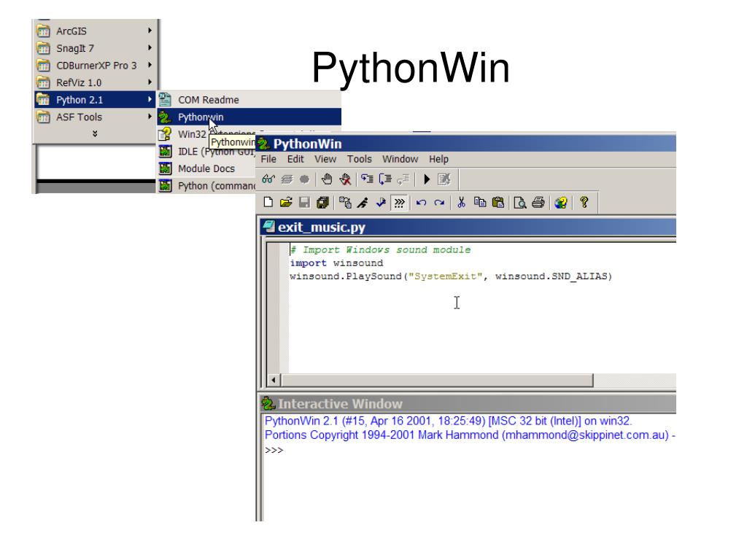This screenshot has width=747, height=560.
Task: Click the Step over debug icon
Action: 385,179
